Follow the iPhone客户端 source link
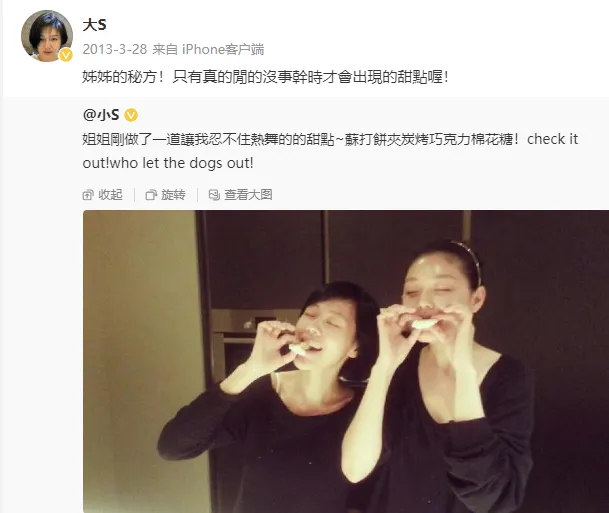Viewport: 609px width, 513px height. [223, 49]
